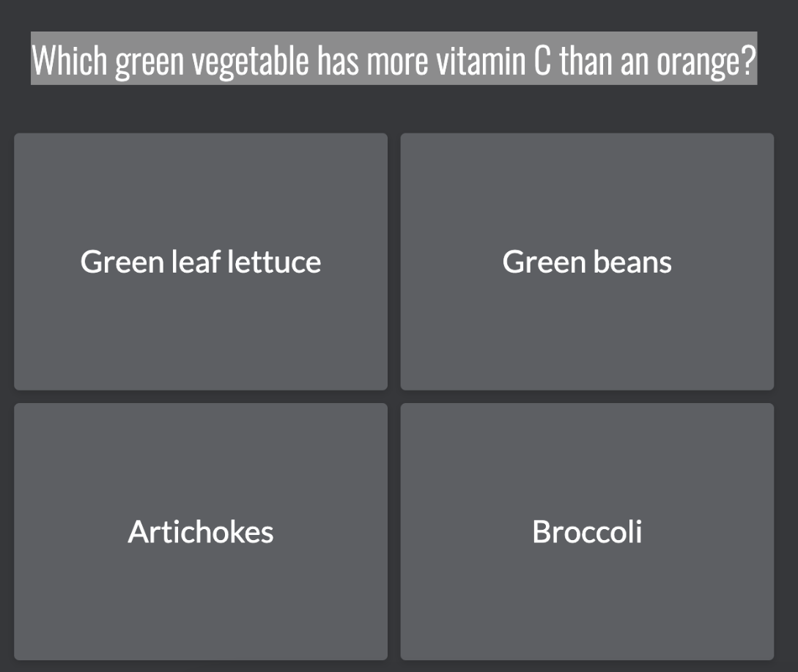
Task: Answer the quiz with Broccoli
Action: 587,531
